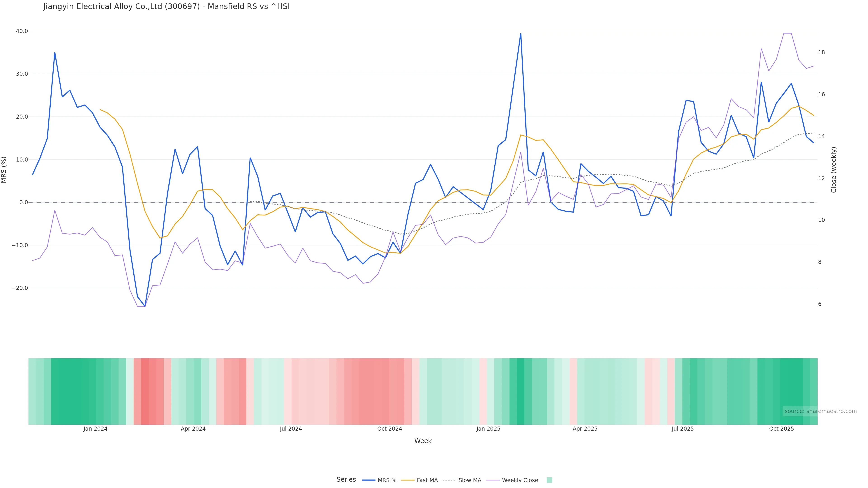Click the 18 right y-axis label
This screenshot has width=868, height=488.
(821, 52)
